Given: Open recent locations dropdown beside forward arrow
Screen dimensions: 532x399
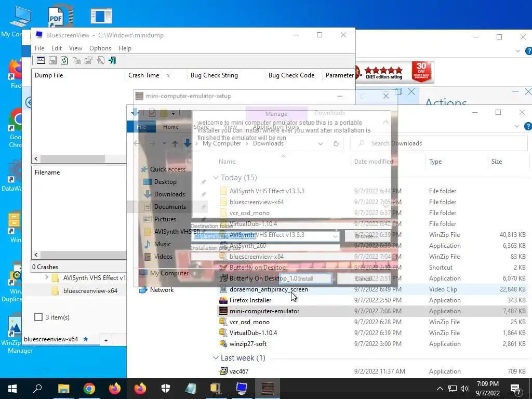Looking at the screenshot, I should pyautogui.click(x=164, y=143).
